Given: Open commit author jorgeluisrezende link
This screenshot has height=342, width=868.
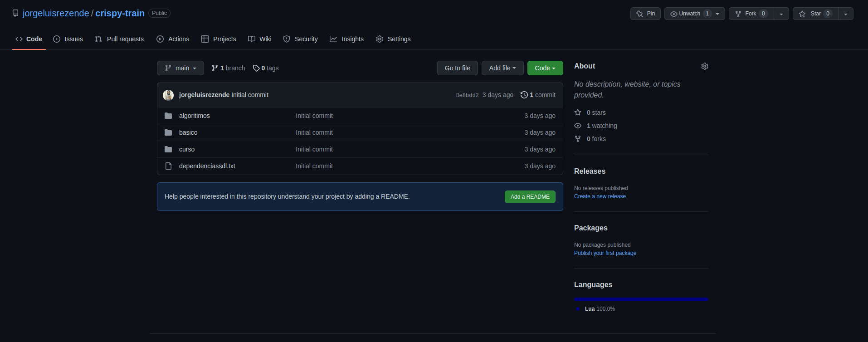Looking at the screenshot, I should (x=204, y=95).
